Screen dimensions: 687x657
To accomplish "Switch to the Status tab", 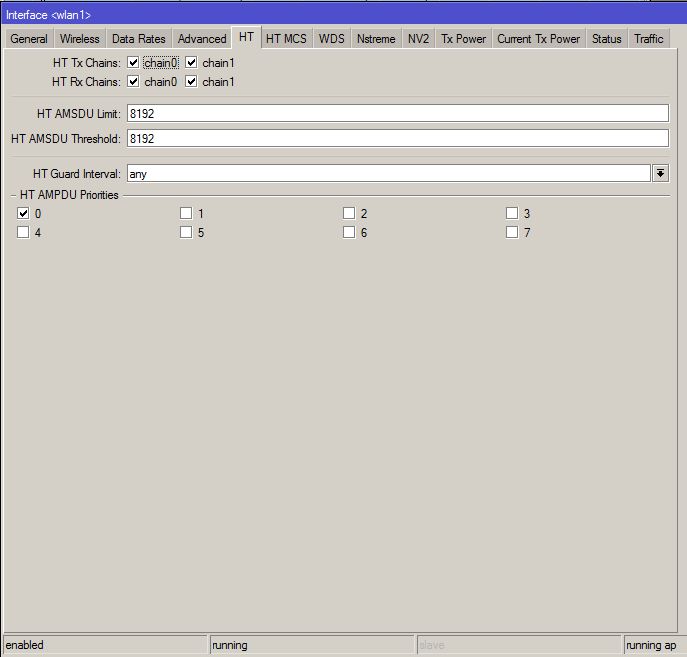I will click(x=607, y=39).
